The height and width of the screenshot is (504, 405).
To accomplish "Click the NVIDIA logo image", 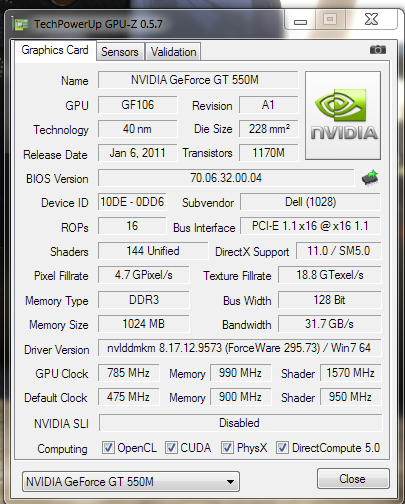I will 343,115.
